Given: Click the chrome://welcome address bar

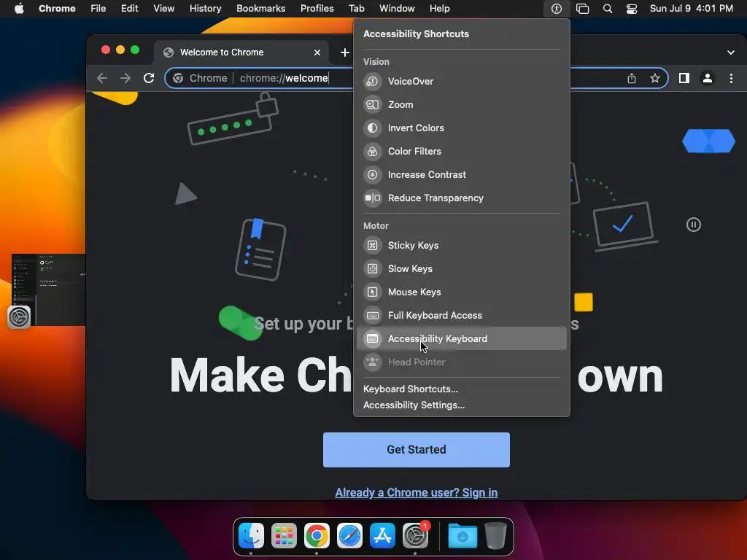Looking at the screenshot, I should pyautogui.click(x=416, y=78).
